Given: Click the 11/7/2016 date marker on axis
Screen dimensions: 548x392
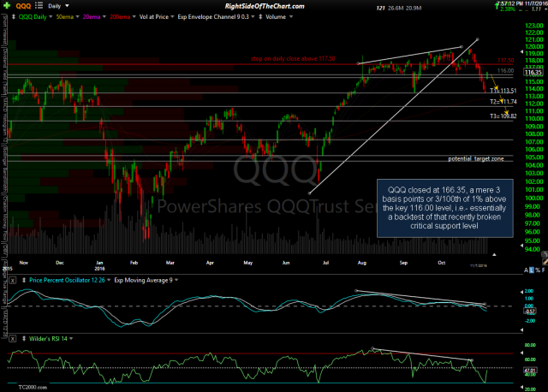Looking at the screenshot, I should pyautogui.click(x=479, y=266).
